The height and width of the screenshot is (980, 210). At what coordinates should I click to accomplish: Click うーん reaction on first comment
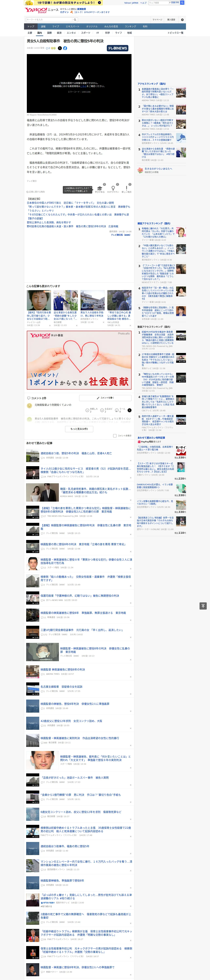pyautogui.click(x=120, y=410)
